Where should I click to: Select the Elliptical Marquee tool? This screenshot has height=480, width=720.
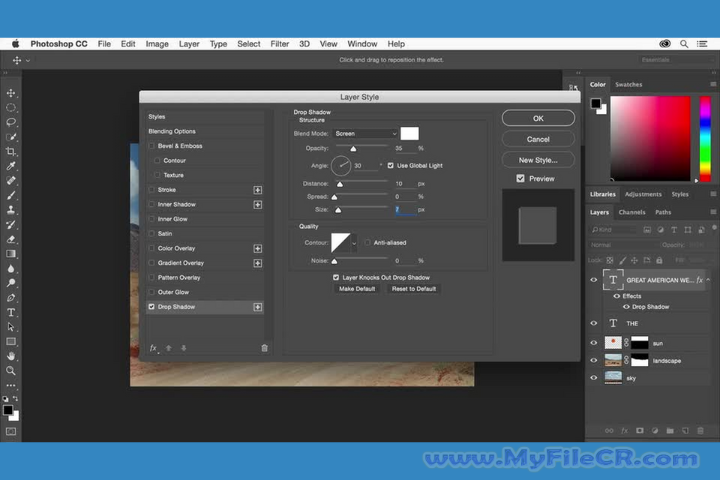[11, 107]
